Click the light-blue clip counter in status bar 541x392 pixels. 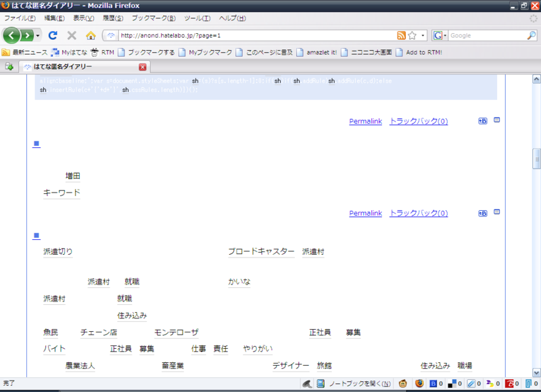tap(532, 383)
